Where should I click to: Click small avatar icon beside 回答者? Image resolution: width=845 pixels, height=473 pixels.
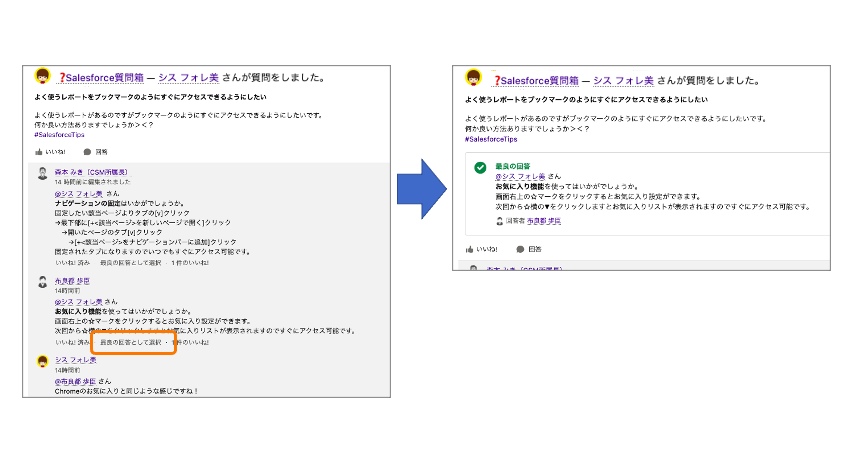tap(500, 221)
